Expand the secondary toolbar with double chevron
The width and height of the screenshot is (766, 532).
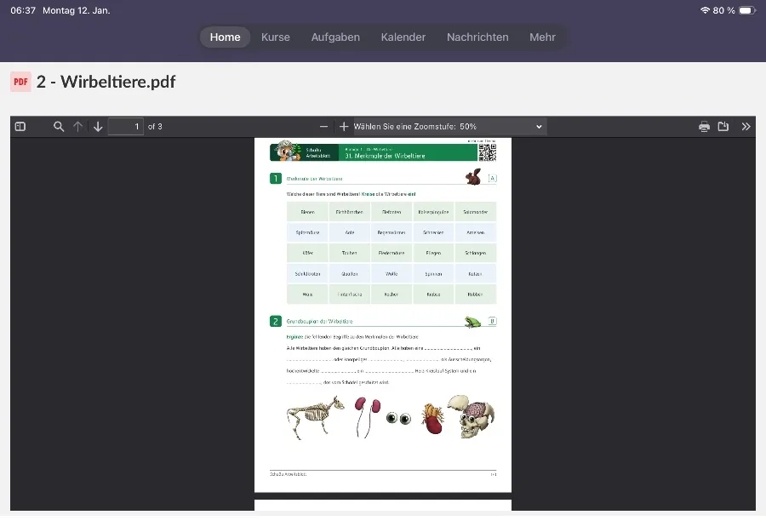coord(746,126)
